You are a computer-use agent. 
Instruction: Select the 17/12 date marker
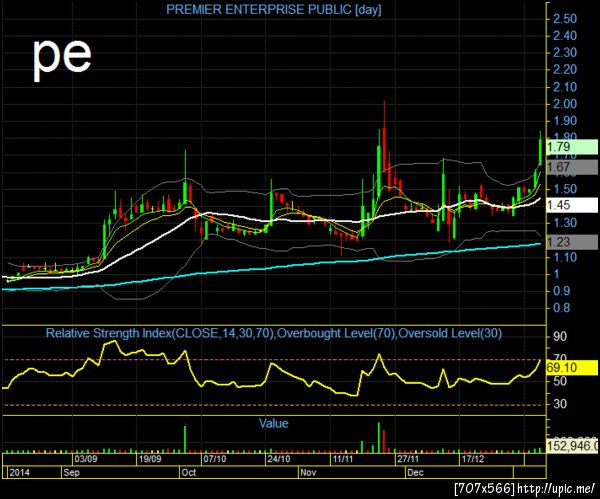tap(473, 459)
